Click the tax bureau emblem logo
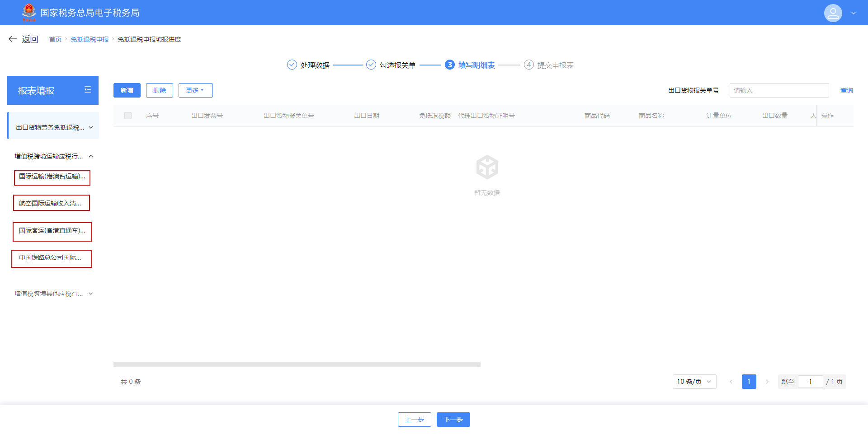Screen dimensions: 868x434 coord(29,12)
